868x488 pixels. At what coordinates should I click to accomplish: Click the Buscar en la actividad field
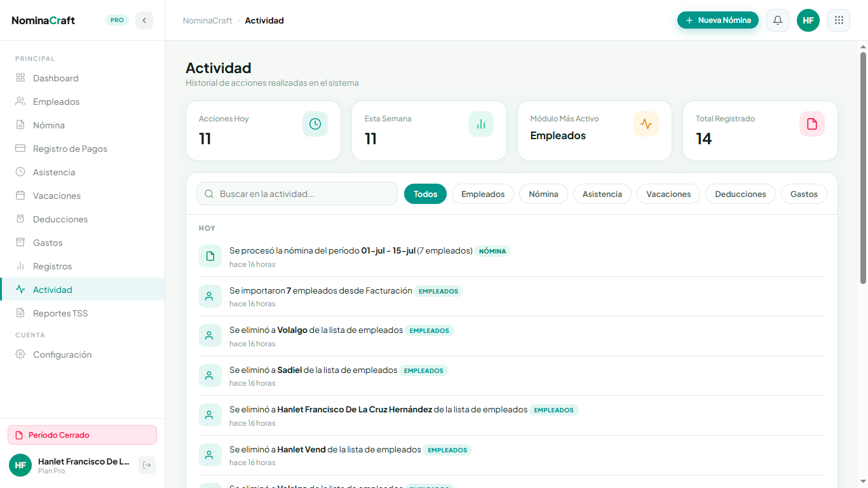pos(297,194)
